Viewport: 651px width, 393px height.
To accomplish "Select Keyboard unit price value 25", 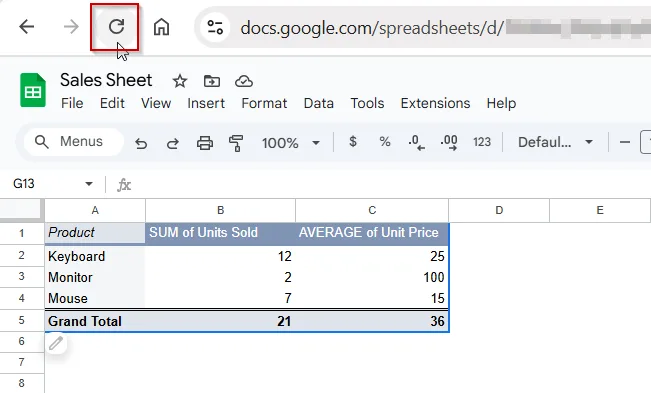I will click(x=372, y=256).
